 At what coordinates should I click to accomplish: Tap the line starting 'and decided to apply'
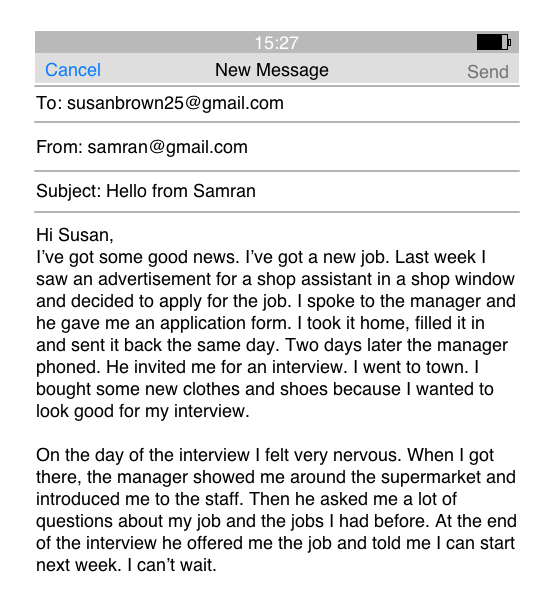[x=276, y=301]
